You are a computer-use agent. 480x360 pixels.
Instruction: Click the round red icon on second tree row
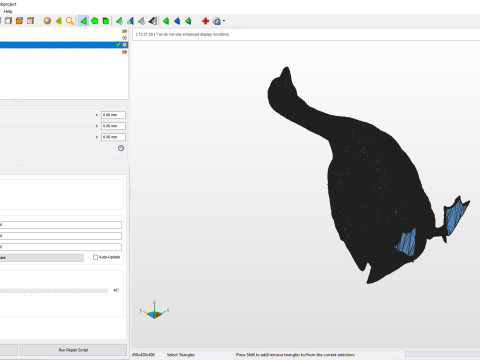[x=124, y=38]
